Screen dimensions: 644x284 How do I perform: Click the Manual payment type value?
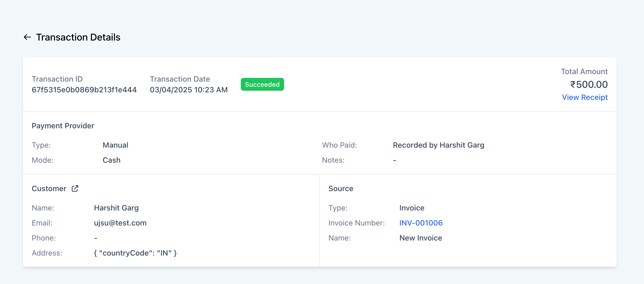tap(115, 145)
